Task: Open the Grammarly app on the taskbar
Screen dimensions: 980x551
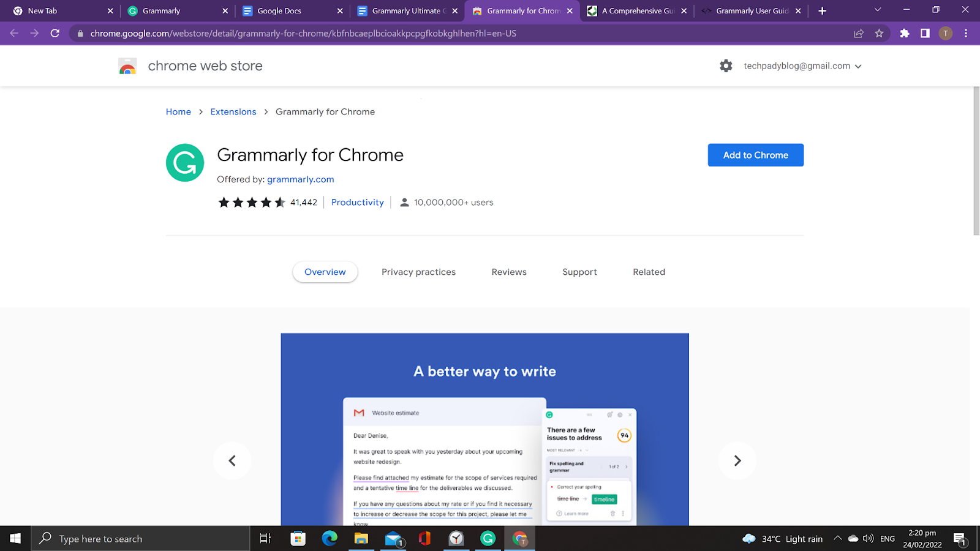Action: pos(488,538)
